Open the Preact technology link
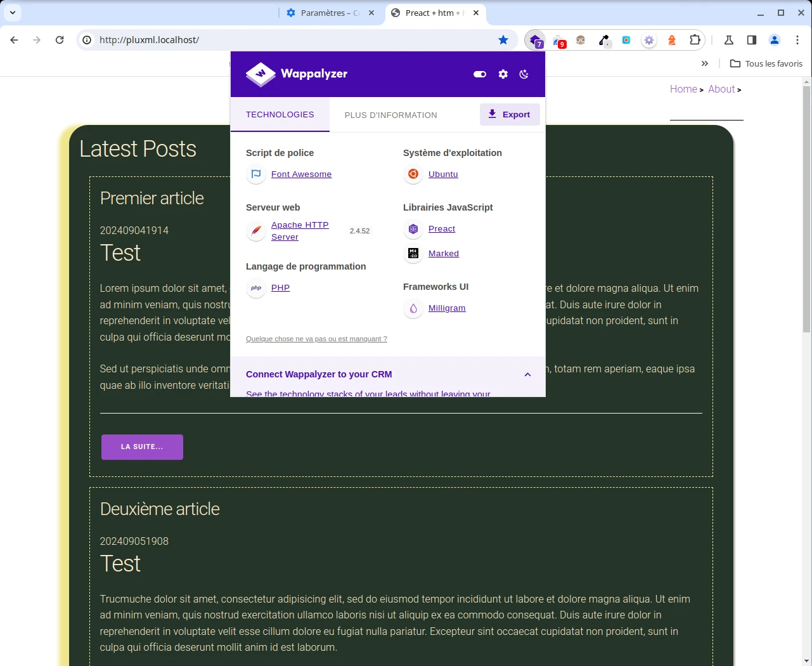812x666 pixels. (x=442, y=228)
